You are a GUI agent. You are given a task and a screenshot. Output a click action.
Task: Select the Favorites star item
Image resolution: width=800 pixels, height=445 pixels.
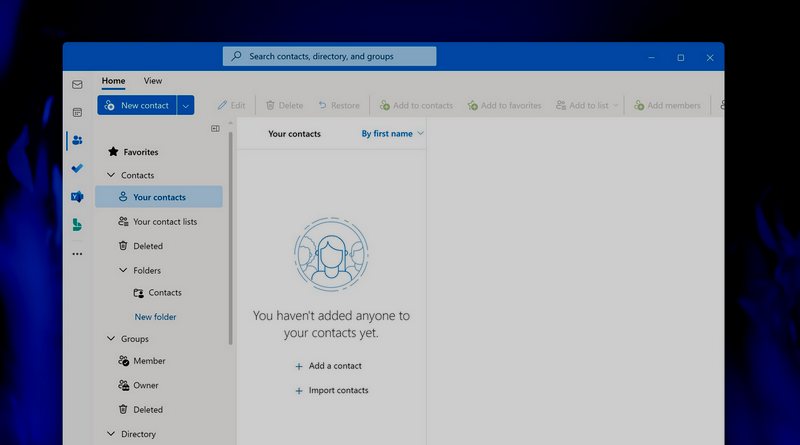point(141,152)
